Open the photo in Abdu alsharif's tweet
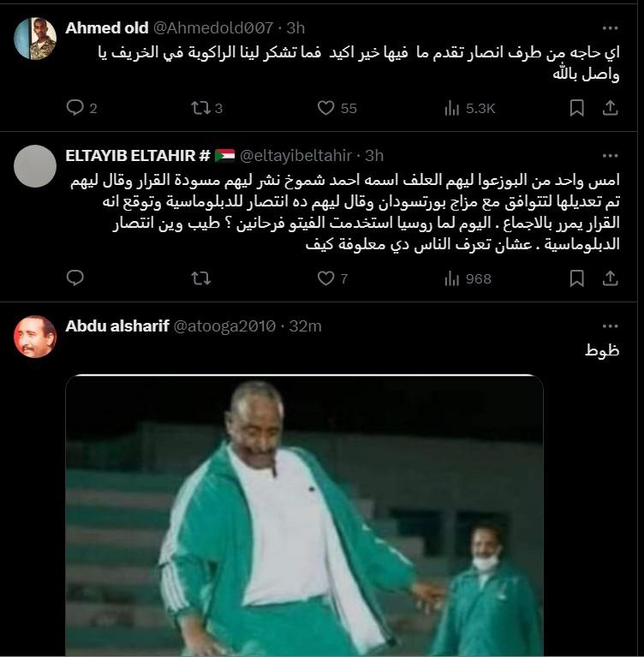The image size is (644, 657). click(305, 515)
